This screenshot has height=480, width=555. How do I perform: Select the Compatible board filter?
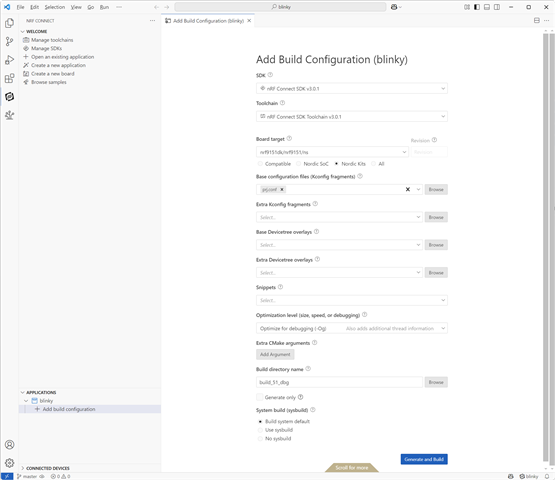261,164
